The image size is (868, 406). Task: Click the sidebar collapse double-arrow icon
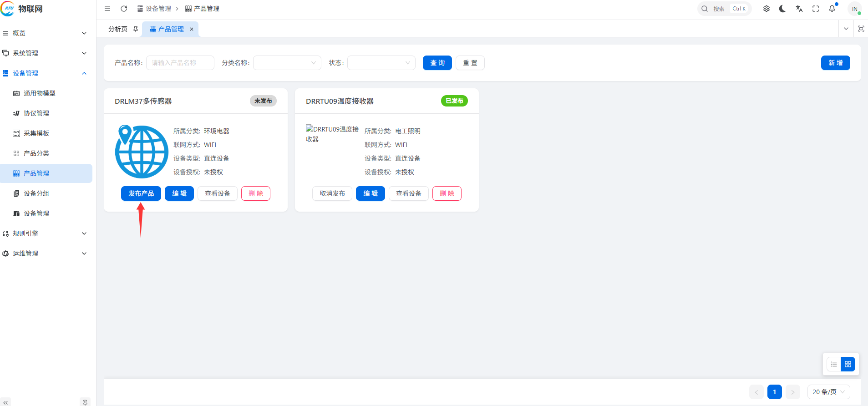click(5, 402)
